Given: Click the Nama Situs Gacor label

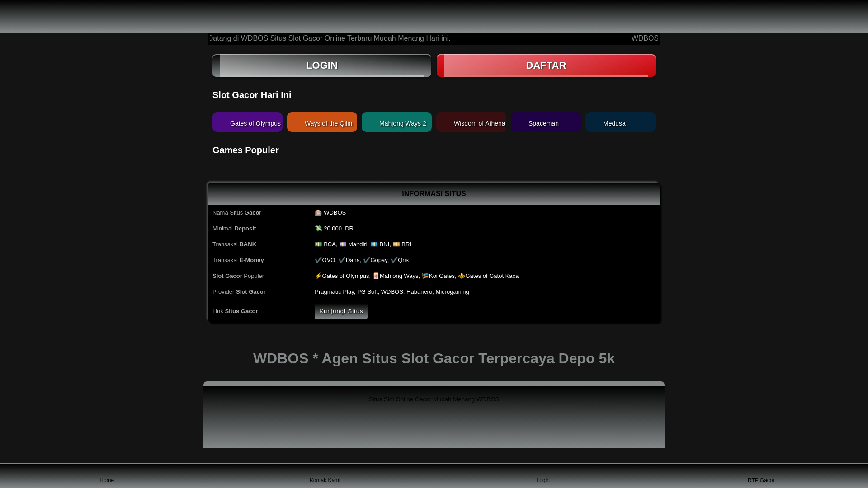Looking at the screenshot, I should 237,213.
